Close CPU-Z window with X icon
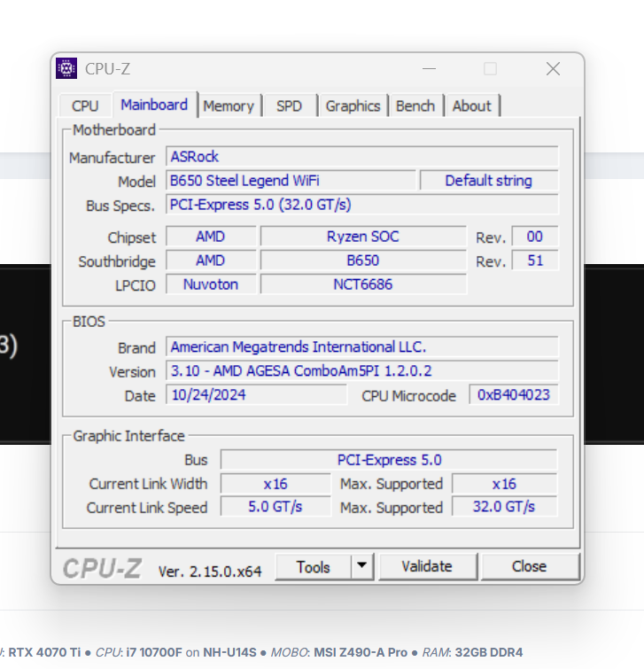Image resolution: width=644 pixels, height=669 pixels. pos(553,69)
